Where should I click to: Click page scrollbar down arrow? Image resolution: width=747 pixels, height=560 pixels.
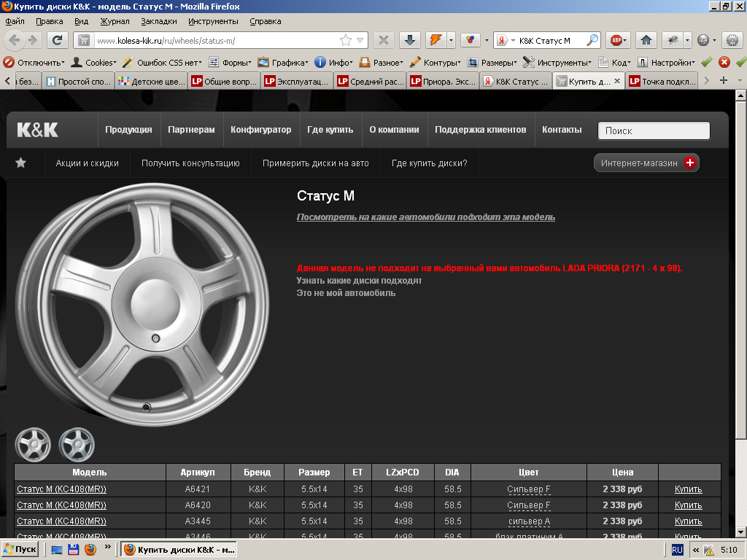pos(740,532)
